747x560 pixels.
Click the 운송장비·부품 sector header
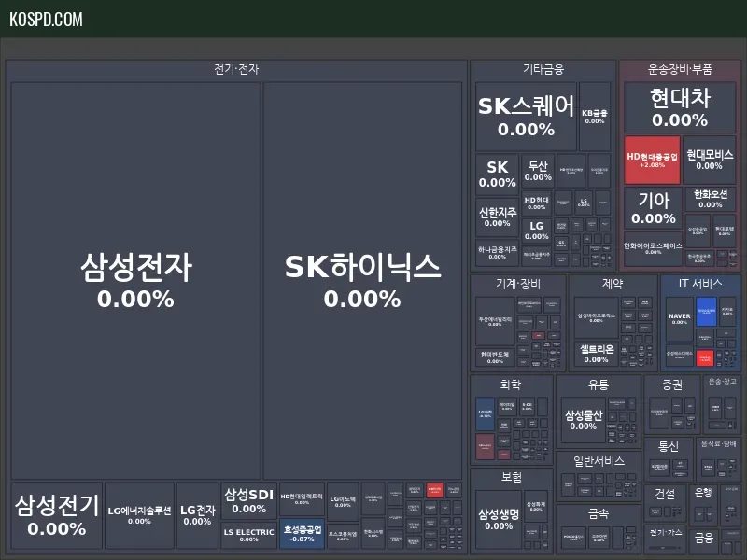[x=680, y=69]
